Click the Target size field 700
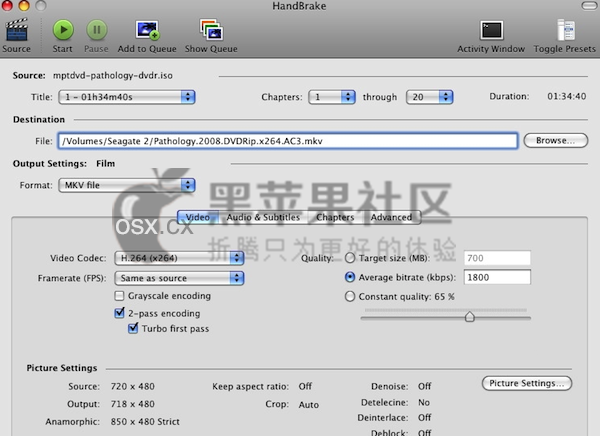 [x=497, y=258]
